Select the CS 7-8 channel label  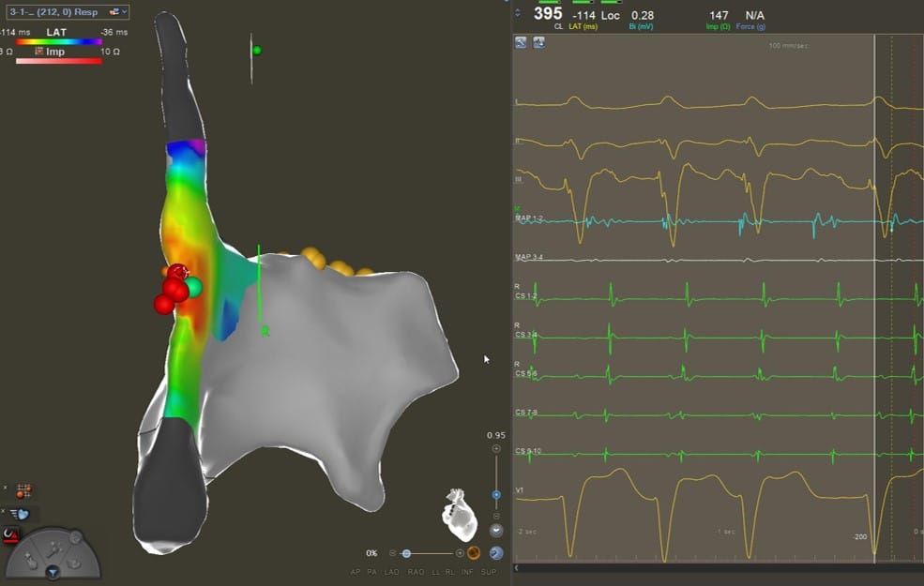[x=526, y=413]
